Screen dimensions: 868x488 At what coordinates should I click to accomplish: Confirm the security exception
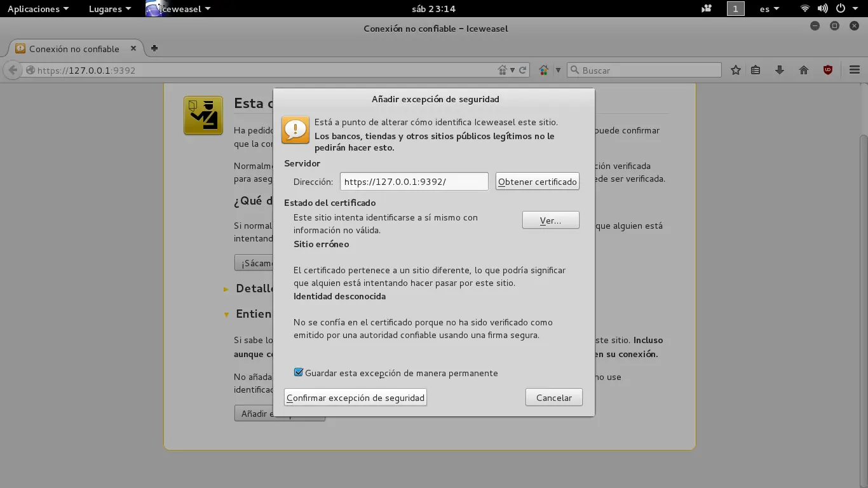355,398
